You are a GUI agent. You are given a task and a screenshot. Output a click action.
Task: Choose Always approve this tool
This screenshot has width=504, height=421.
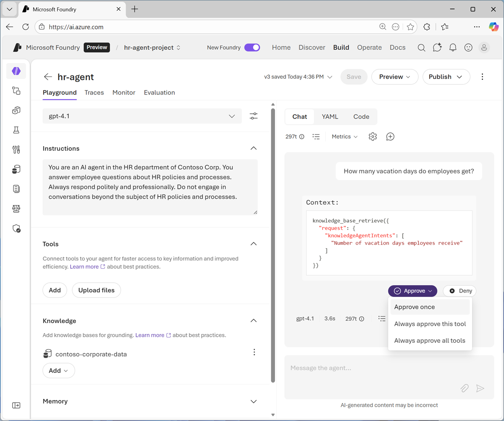[x=430, y=324]
